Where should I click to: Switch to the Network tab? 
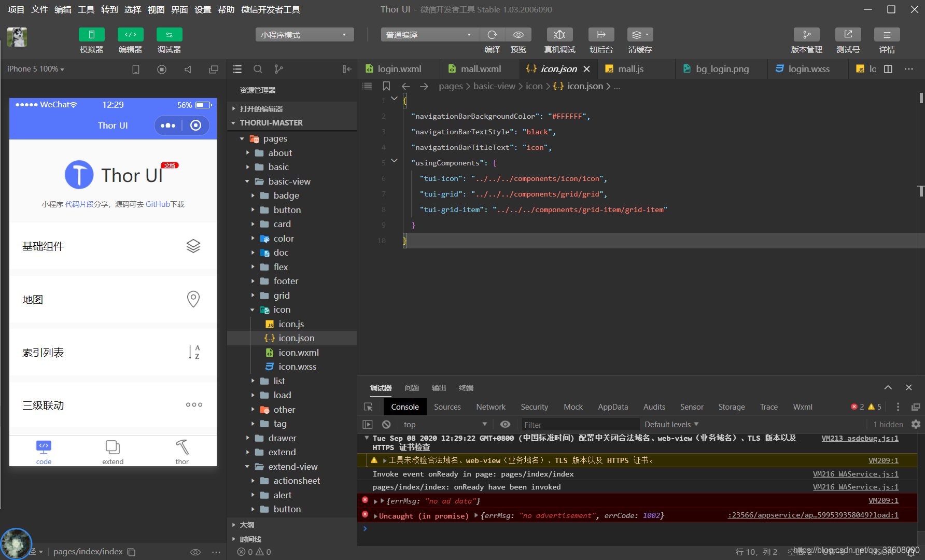pyautogui.click(x=490, y=407)
